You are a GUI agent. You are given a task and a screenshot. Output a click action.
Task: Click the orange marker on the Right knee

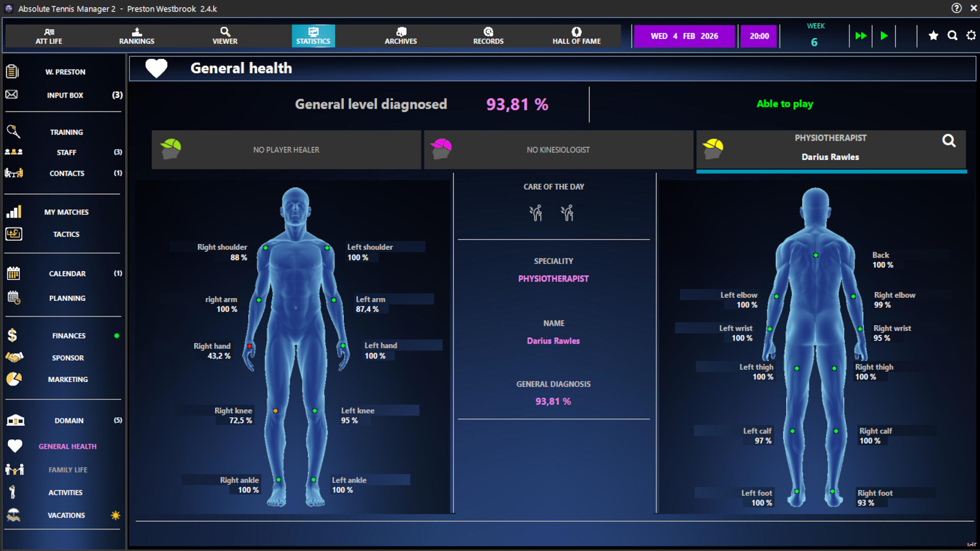pos(275,410)
